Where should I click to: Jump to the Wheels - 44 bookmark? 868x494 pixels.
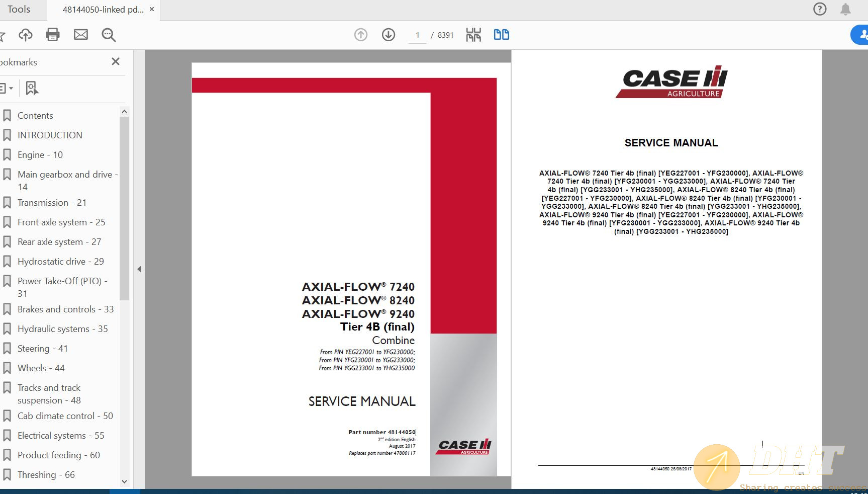pos(41,368)
